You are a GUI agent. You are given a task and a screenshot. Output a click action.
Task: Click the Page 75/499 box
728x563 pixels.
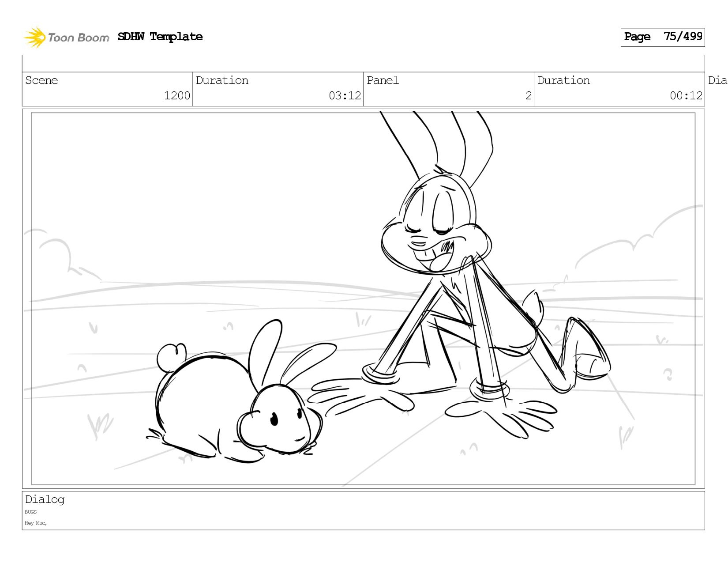pyautogui.click(x=662, y=37)
